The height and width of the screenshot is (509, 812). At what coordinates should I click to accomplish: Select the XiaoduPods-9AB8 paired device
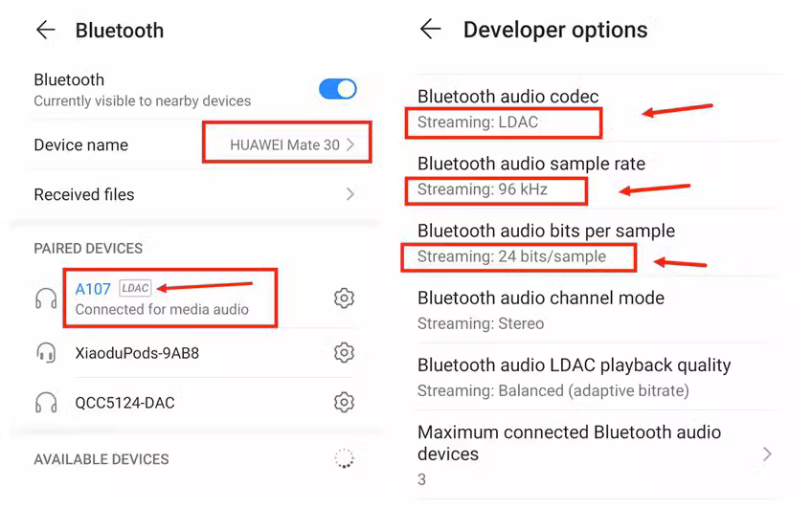[x=197, y=353]
